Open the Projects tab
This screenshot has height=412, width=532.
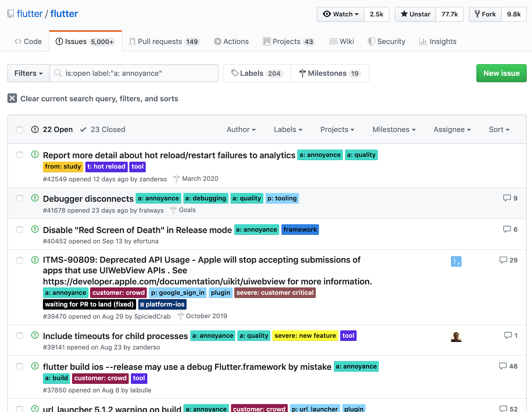click(x=289, y=41)
